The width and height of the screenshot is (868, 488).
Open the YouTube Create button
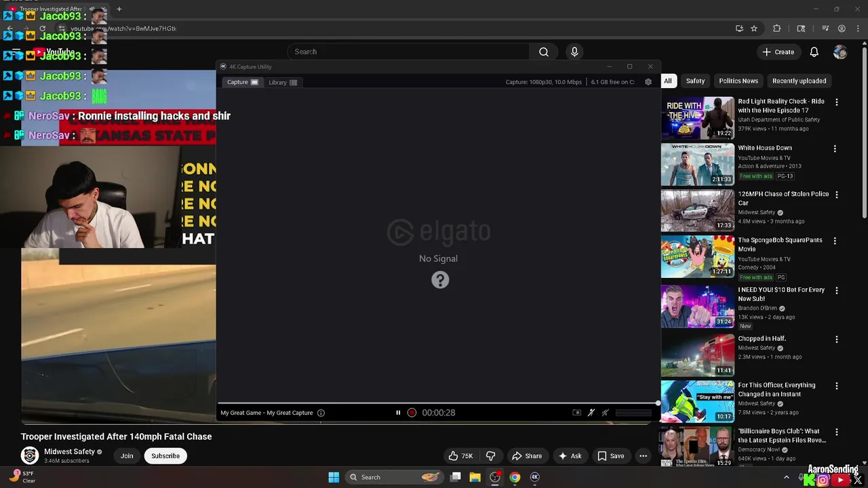click(x=778, y=52)
